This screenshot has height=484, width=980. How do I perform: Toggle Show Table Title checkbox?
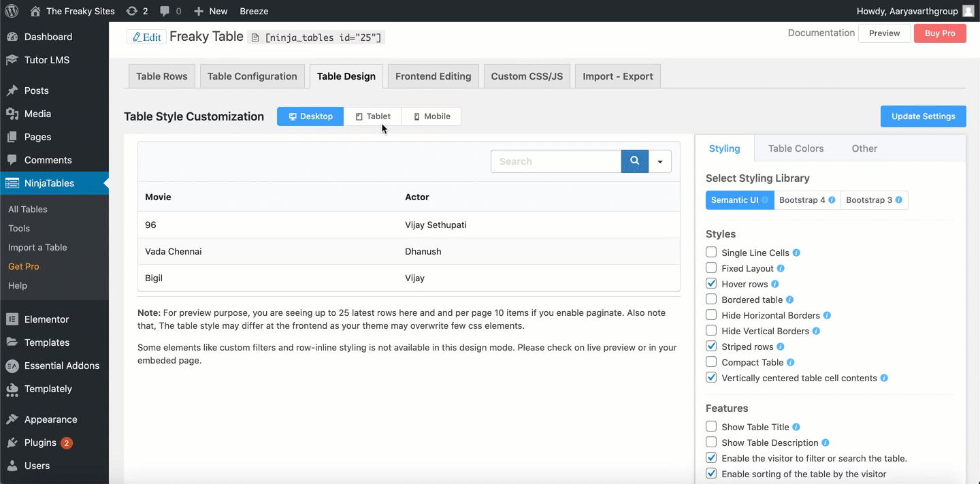[x=711, y=427]
